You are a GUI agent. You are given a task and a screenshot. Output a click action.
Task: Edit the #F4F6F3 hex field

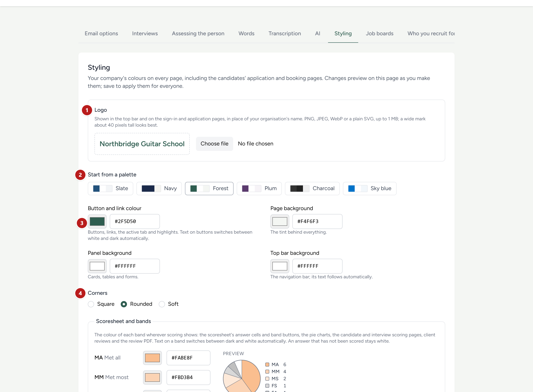click(317, 221)
